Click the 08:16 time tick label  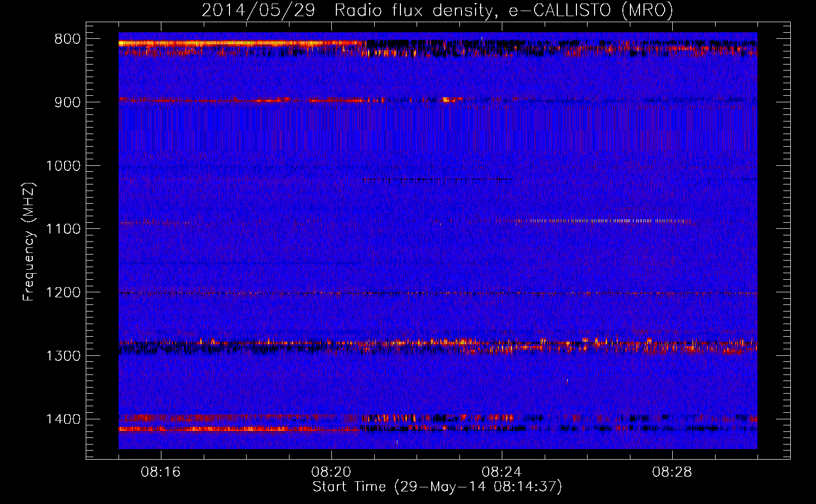point(161,472)
